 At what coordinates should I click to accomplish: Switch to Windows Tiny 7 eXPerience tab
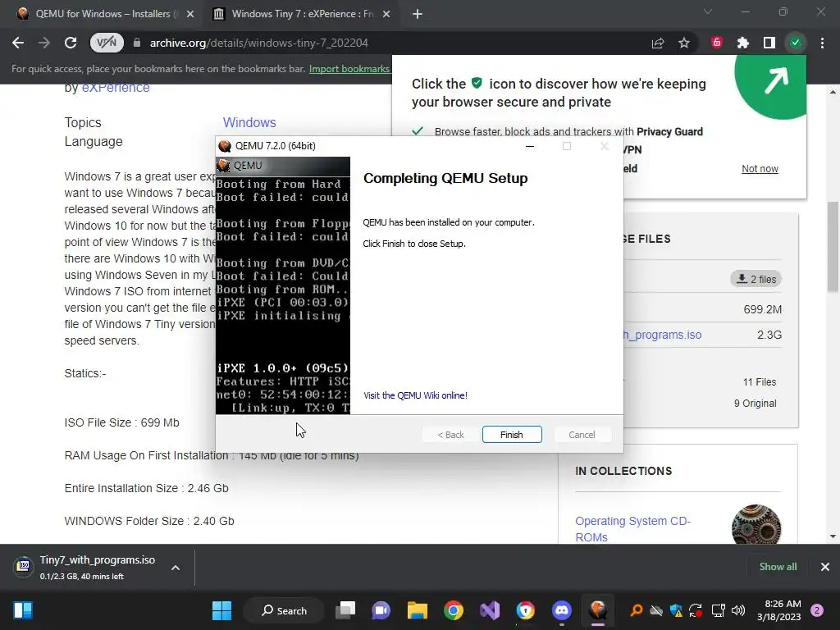tap(303, 14)
